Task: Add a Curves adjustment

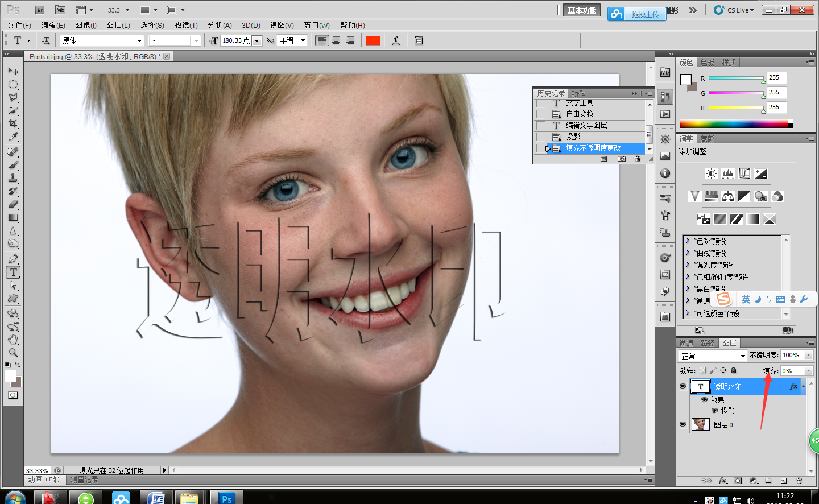Action: point(744,173)
